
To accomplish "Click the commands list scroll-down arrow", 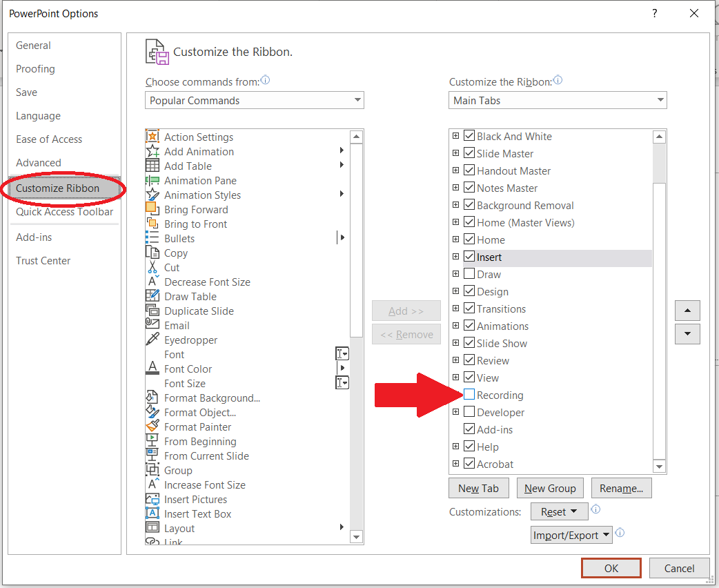I will tap(356, 536).
